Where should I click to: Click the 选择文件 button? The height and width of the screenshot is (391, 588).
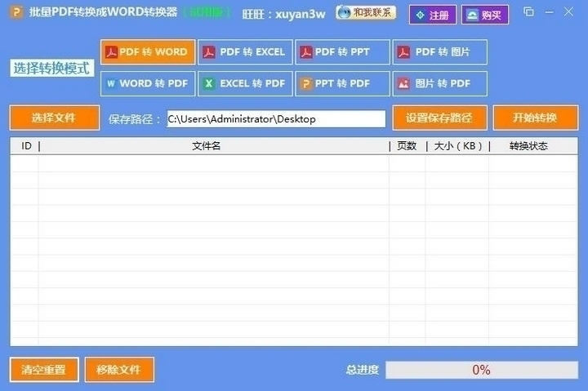55,118
